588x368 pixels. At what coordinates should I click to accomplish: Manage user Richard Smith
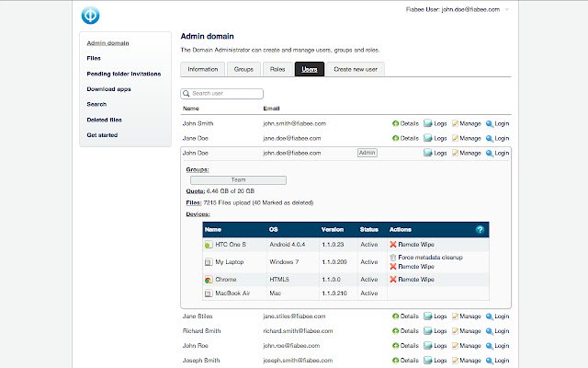point(466,331)
